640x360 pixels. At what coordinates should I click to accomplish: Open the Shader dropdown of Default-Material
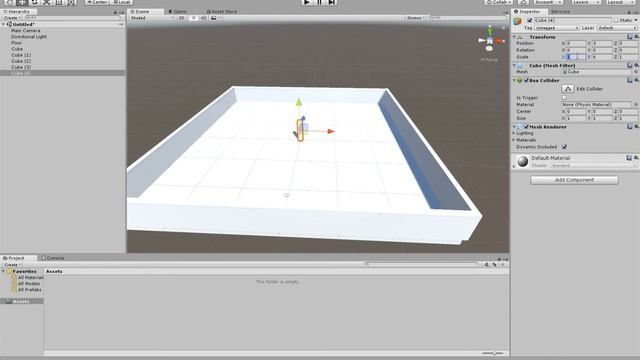tap(593, 165)
